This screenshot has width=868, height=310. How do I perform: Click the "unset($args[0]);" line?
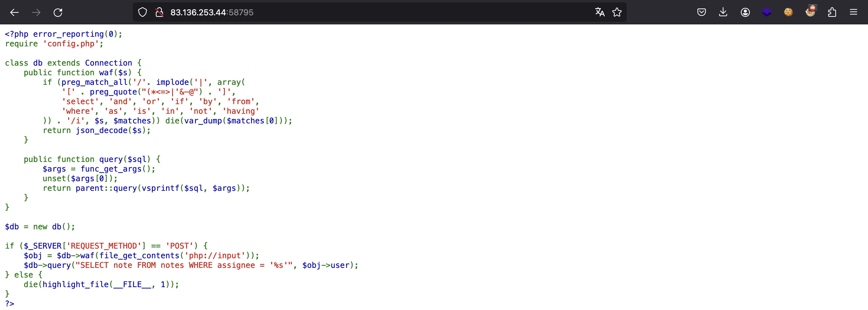80,179
